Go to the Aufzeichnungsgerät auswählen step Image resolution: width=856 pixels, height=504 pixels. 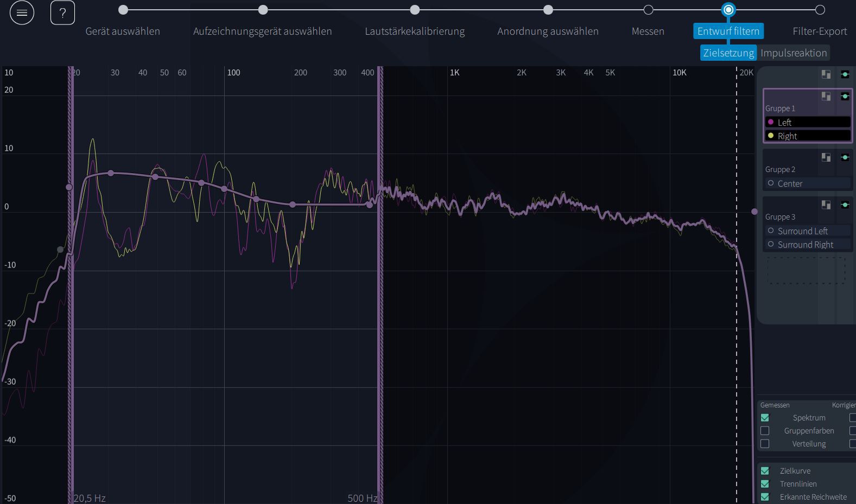(263, 31)
